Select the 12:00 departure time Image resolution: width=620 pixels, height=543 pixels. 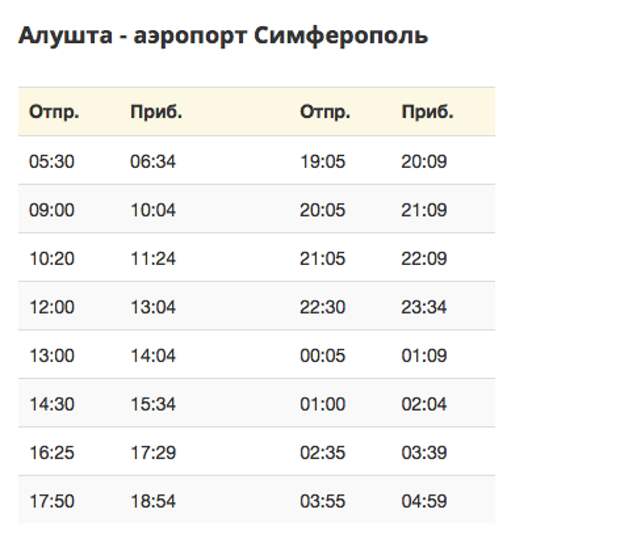(52, 307)
